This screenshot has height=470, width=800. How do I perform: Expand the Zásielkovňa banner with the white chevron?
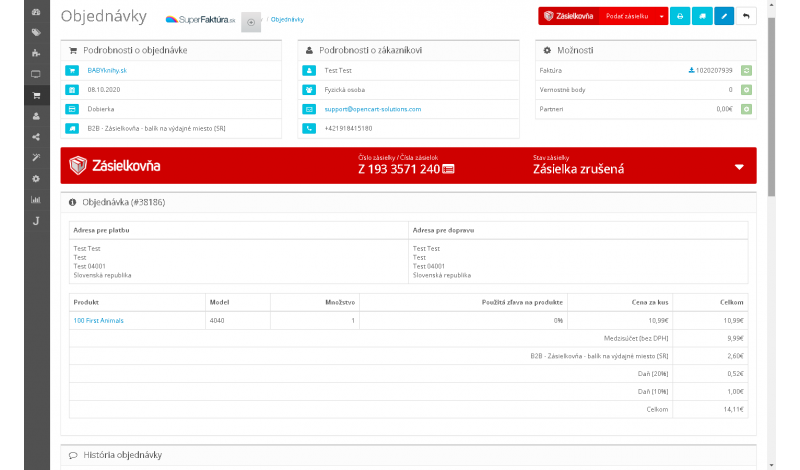tap(739, 167)
